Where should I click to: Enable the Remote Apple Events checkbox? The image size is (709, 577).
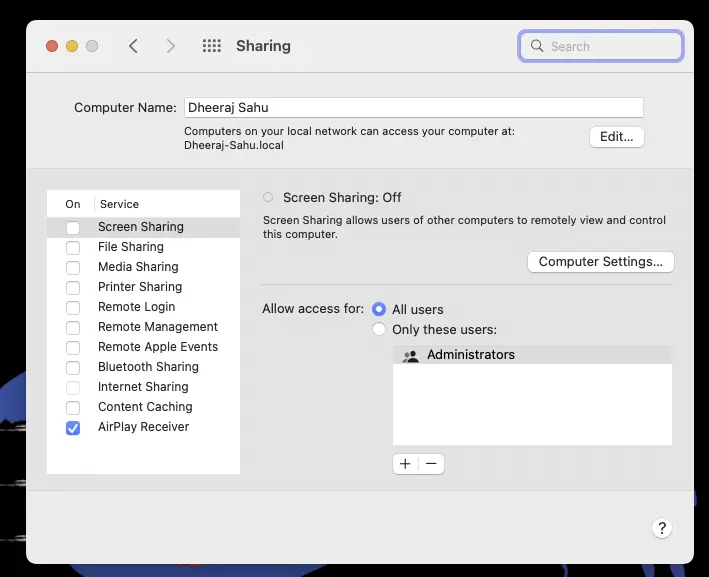(73, 348)
